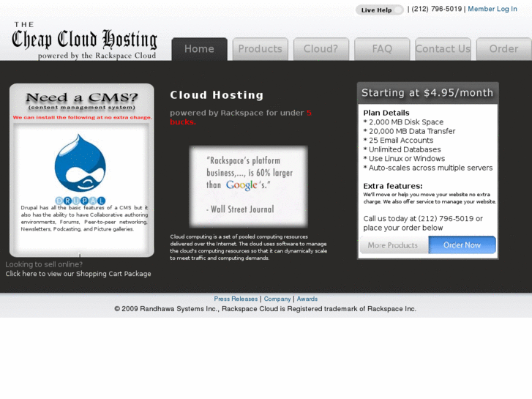
Task: Open the Live Help chat button
Action: [379, 10]
